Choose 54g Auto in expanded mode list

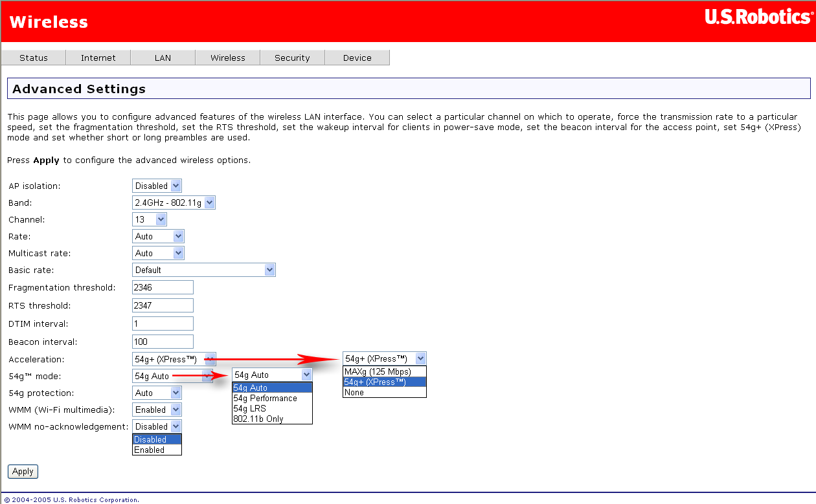point(272,388)
